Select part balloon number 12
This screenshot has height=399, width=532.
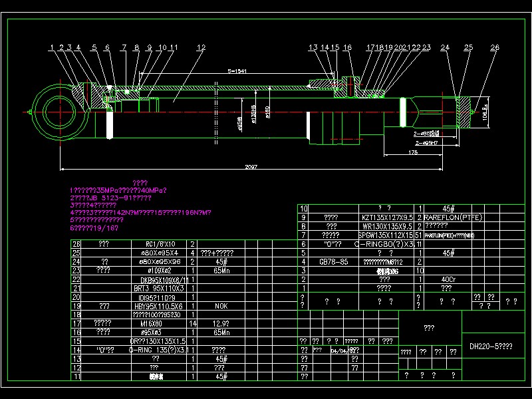[x=201, y=48]
